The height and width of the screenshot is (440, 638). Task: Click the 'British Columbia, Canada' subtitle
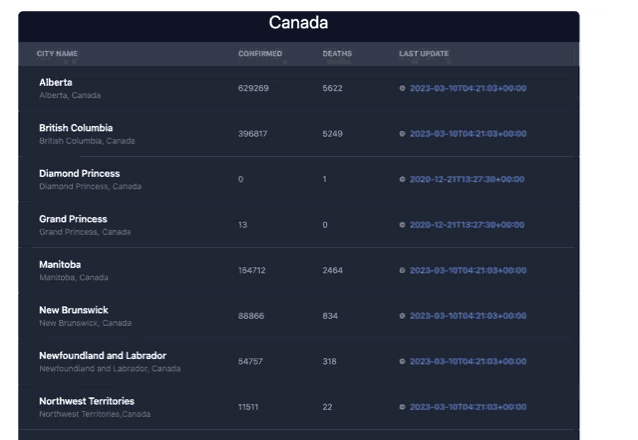(x=87, y=141)
